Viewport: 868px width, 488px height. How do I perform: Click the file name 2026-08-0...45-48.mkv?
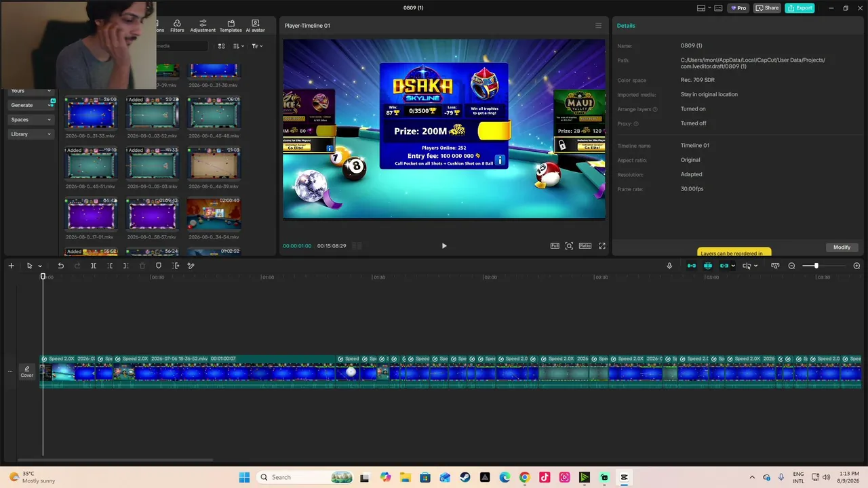[214, 136]
